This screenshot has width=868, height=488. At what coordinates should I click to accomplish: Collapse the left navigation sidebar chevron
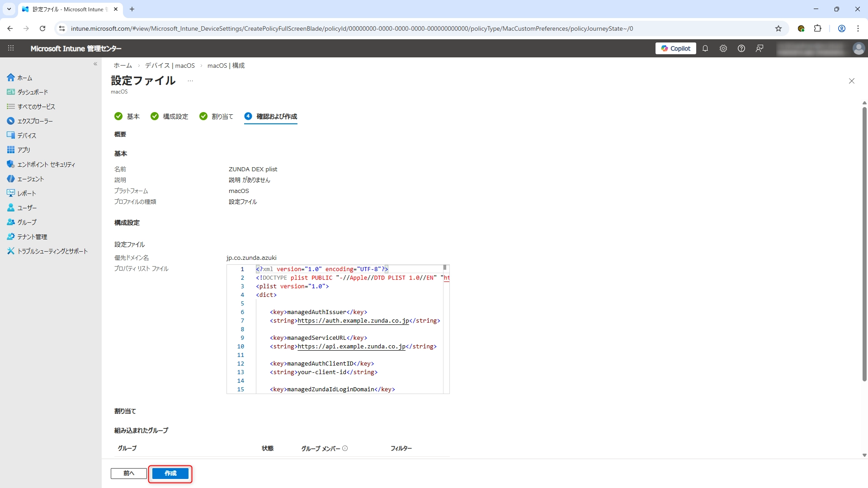point(95,64)
